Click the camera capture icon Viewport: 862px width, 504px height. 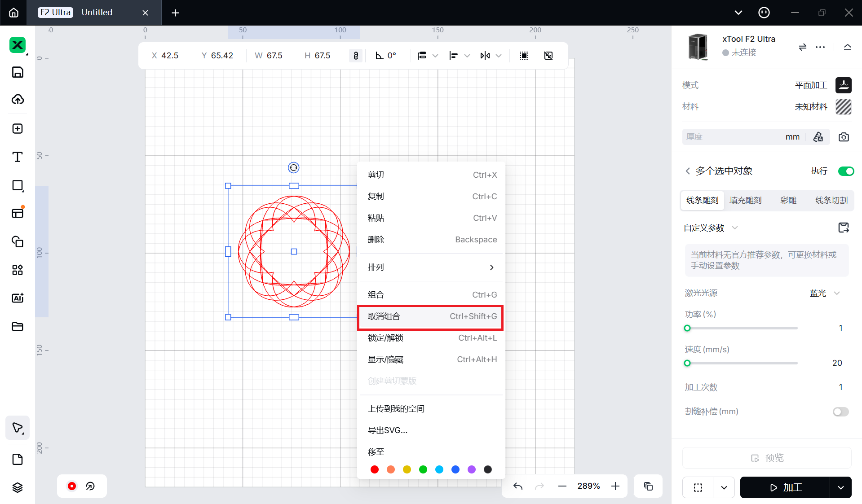[844, 137]
